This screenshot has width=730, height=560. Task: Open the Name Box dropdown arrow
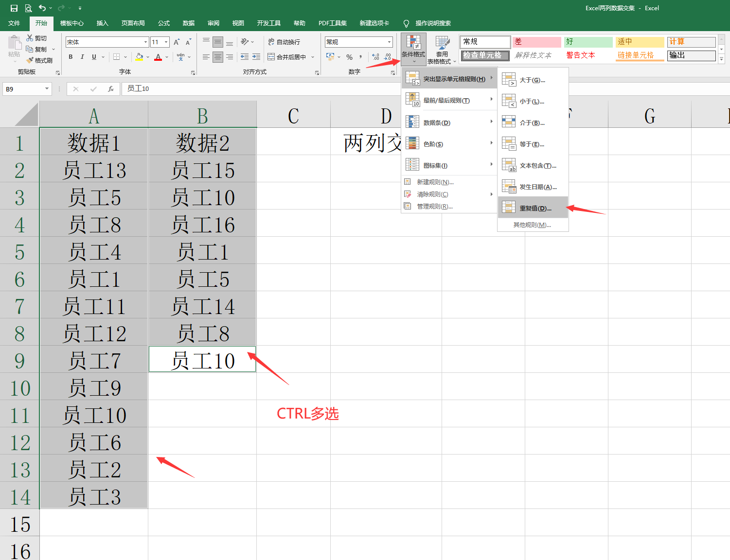tap(47, 88)
